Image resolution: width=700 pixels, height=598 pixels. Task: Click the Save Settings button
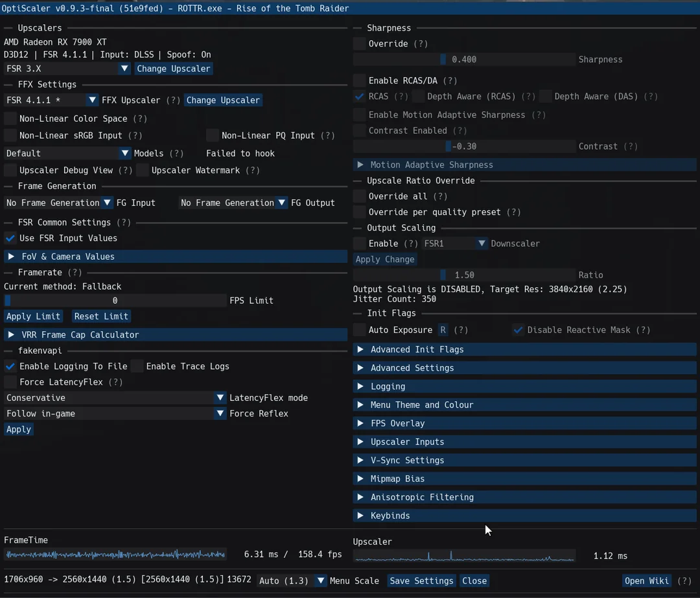pos(421,581)
